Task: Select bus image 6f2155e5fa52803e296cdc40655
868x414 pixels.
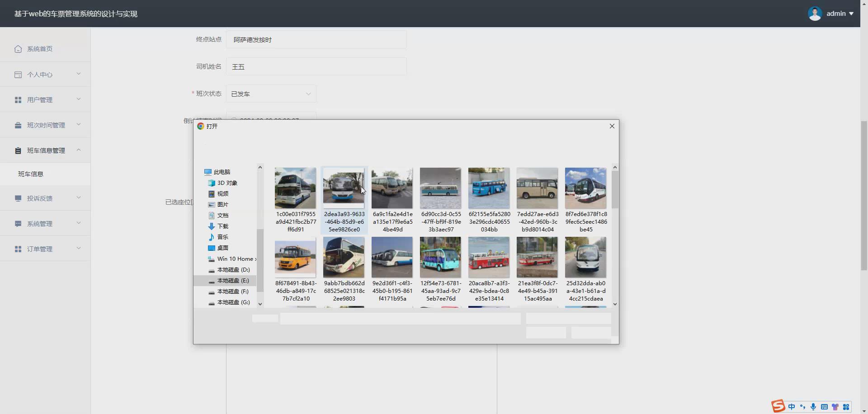Action: [x=489, y=200]
